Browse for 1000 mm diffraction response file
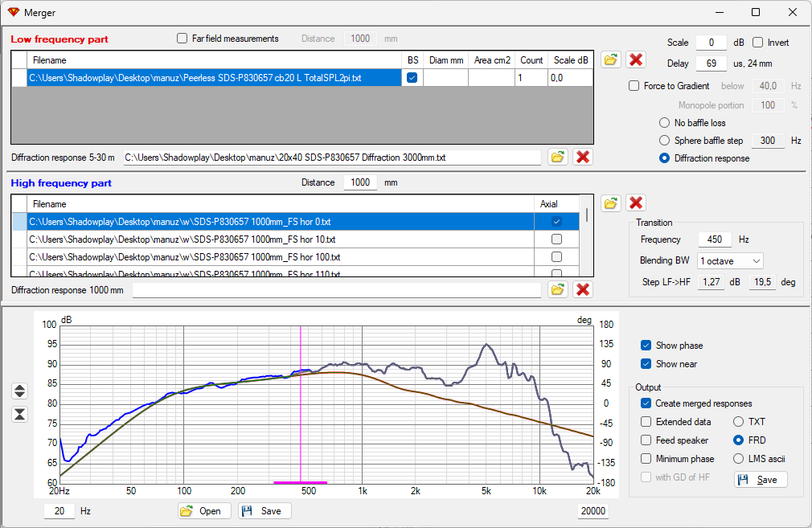The height and width of the screenshot is (528, 812). [x=558, y=289]
